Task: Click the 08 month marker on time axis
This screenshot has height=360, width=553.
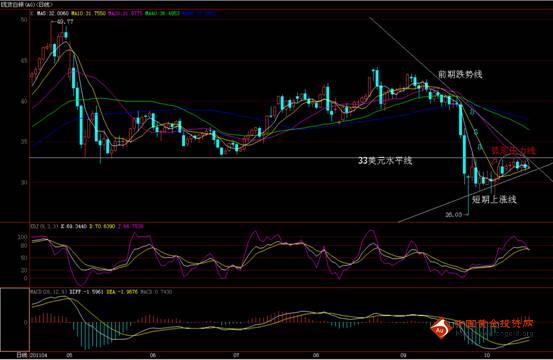Action: pos(316,355)
